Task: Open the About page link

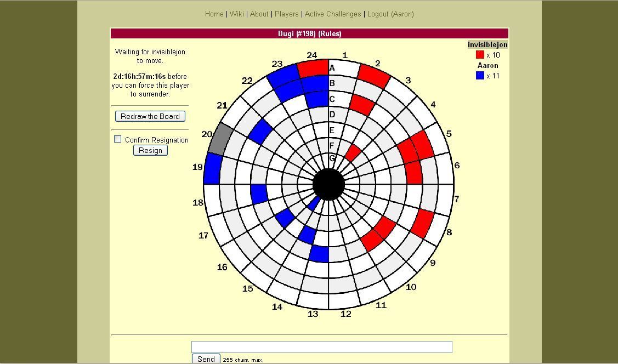Action: [x=259, y=14]
